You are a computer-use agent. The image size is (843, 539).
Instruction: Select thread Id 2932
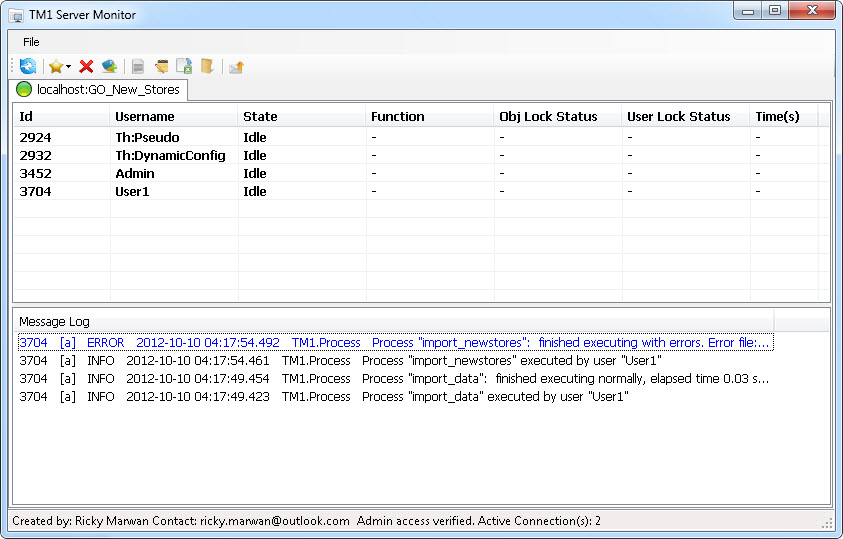pos(35,155)
